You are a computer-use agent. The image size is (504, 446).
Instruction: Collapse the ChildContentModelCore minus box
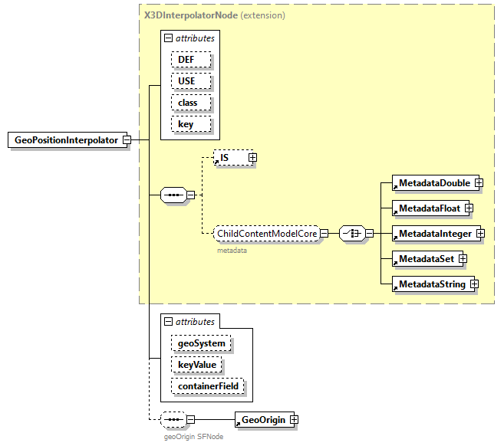click(324, 233)
